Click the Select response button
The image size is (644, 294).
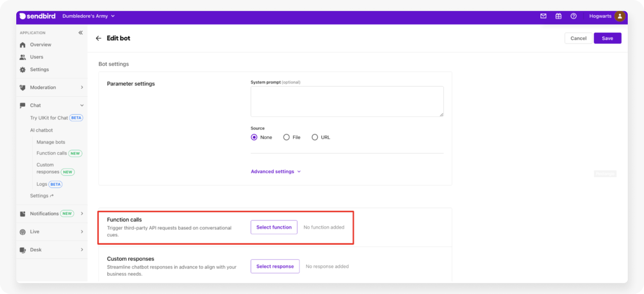[275, 266]
